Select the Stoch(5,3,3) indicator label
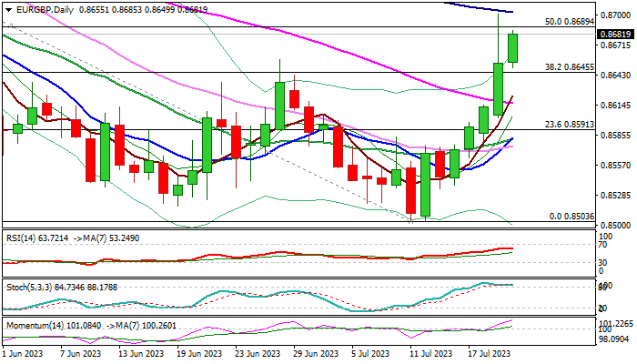 [29, 287]
